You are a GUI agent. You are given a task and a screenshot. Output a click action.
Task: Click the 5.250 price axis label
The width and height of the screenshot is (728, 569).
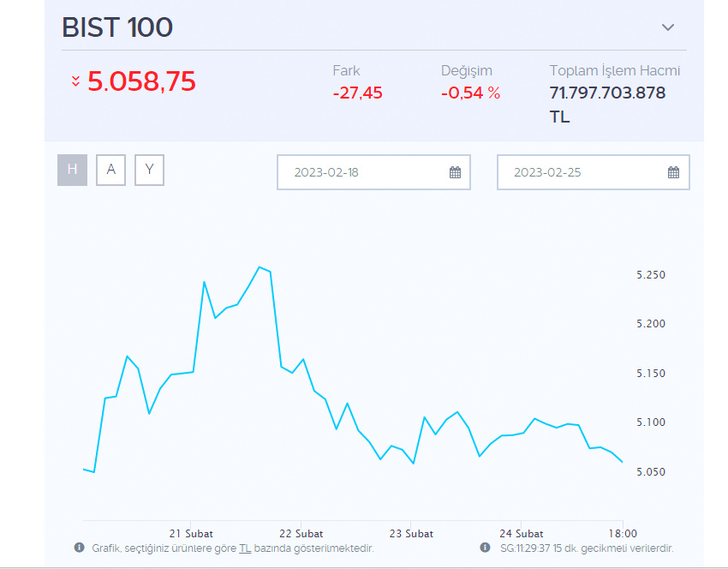[651, 275]
